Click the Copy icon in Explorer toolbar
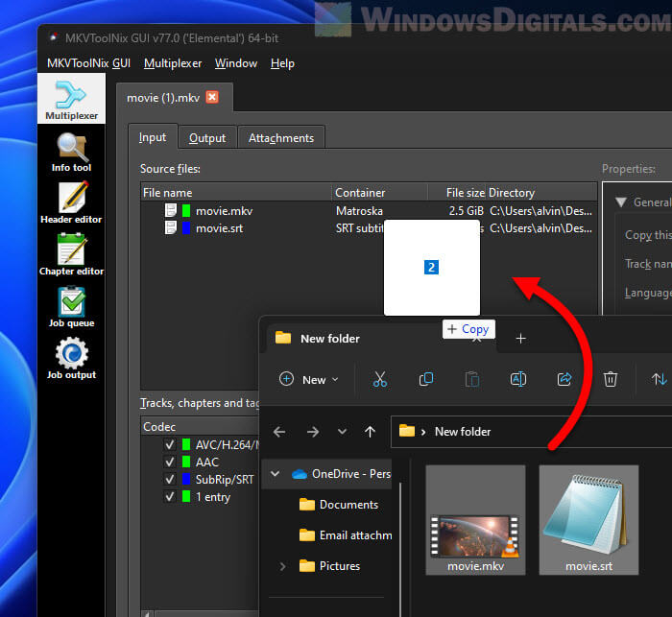Viewport: 672px width, 617px height. click(426, 379)
